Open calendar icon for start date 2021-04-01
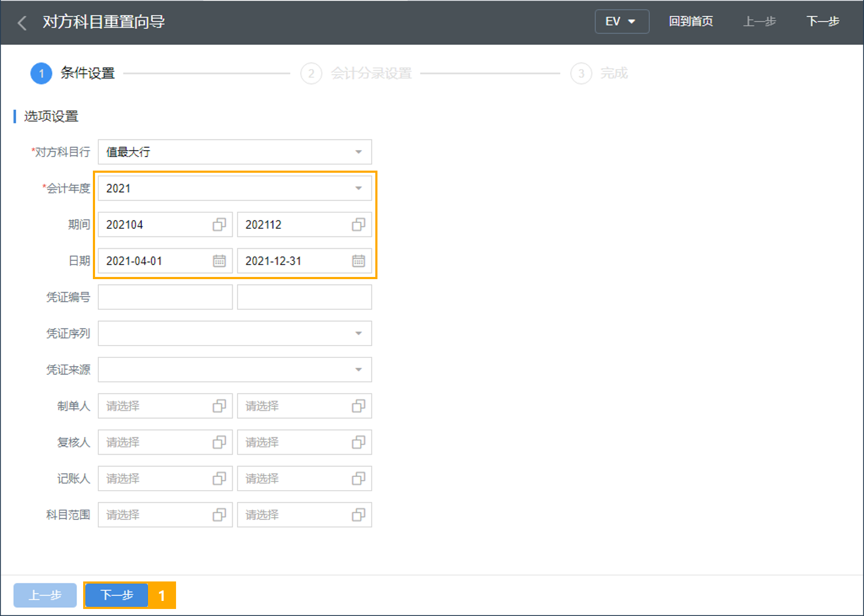This screenshot has height=616, width=864. click(x=219, y=261)
